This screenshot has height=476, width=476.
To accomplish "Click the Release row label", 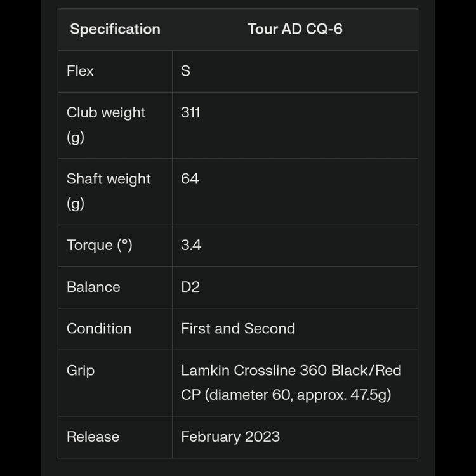I will pos(93,437).
